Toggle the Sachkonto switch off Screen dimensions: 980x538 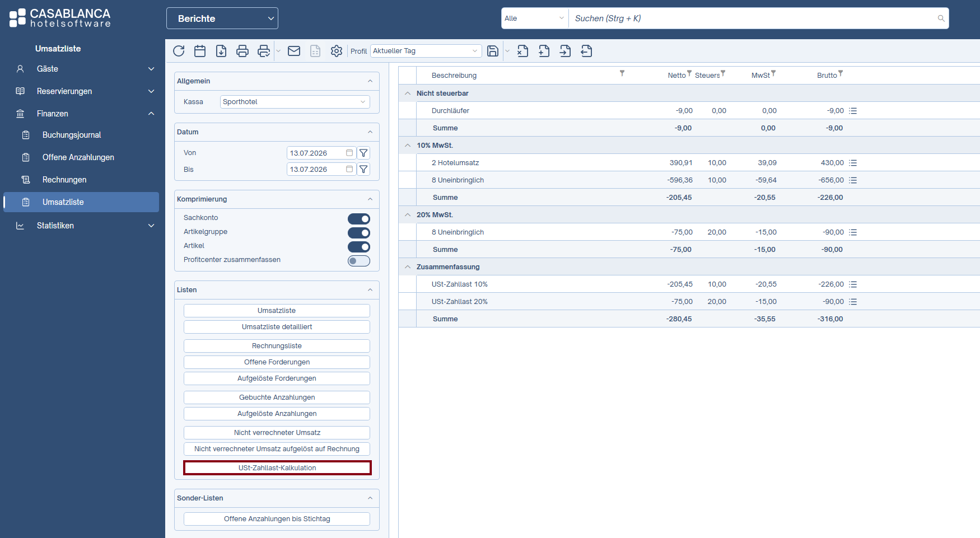[359, 218]
